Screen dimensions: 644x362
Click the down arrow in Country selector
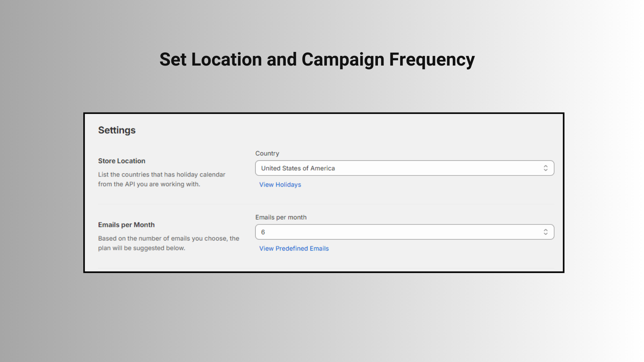pyautogui.click(x=545, y=170)
